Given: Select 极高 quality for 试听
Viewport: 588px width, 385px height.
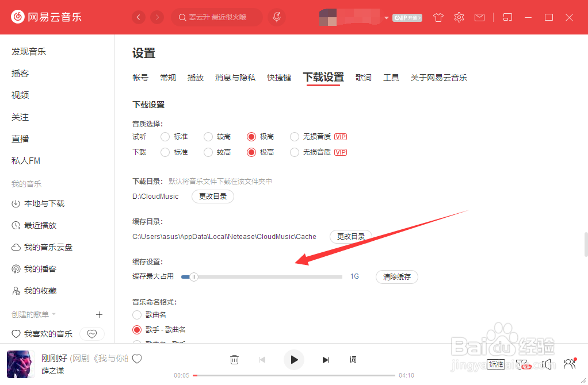Looking at the screenshot, I should tap(251, 137).
